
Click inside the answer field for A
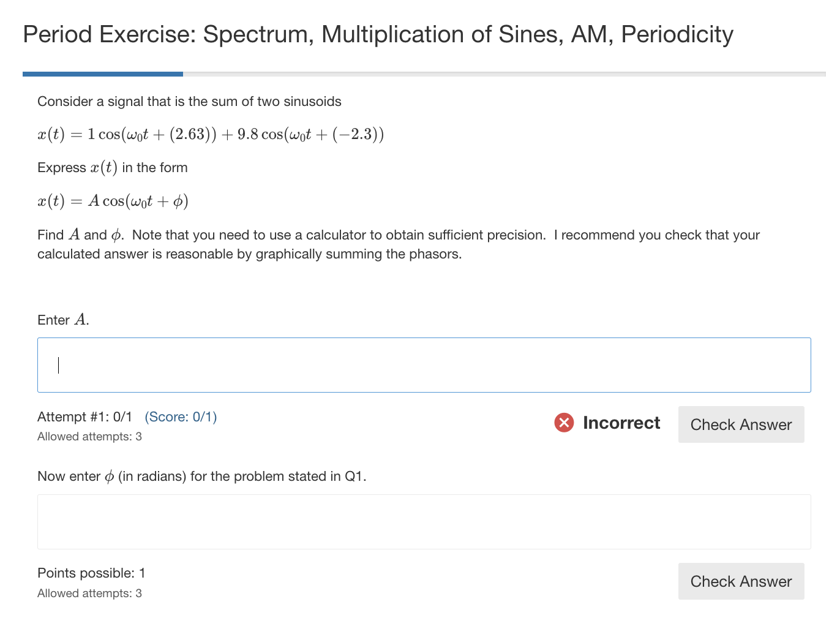tap(424, 364)
